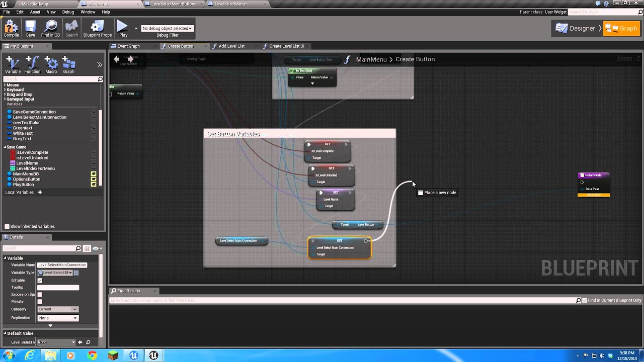The height and width of the screenshot is (362, 644).
Task: Toggle the Editable checkbox
Action: coord(40,281)
